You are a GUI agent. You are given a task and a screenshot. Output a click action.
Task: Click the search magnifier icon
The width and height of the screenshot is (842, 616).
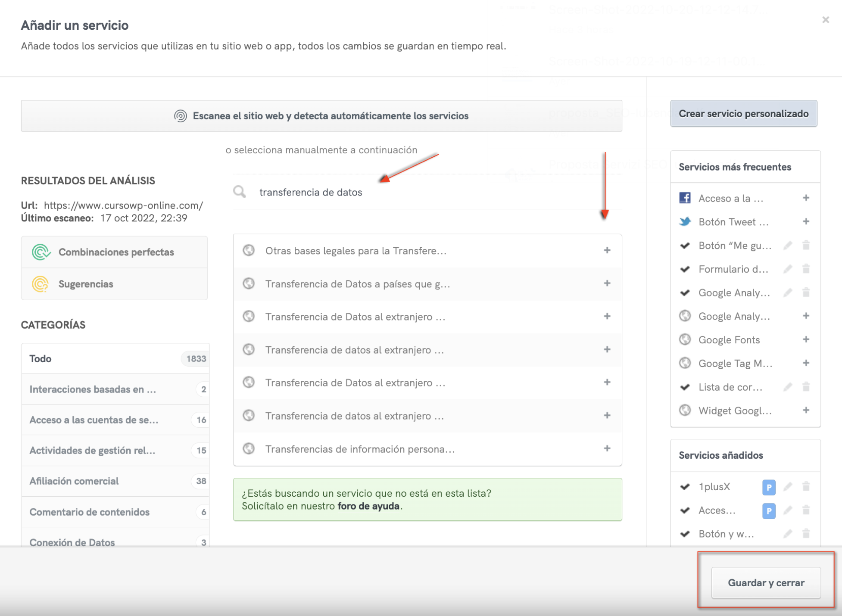240,192
